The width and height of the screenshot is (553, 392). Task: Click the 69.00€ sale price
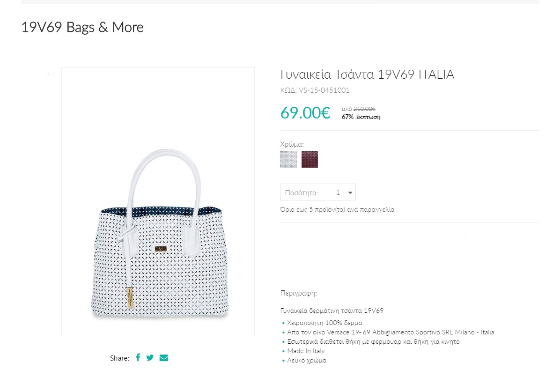[x=305, y=113]
